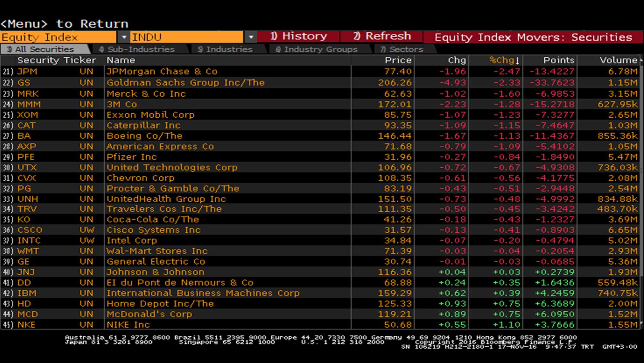
Task: Select the All Securities tab
Action: point(44,49)
